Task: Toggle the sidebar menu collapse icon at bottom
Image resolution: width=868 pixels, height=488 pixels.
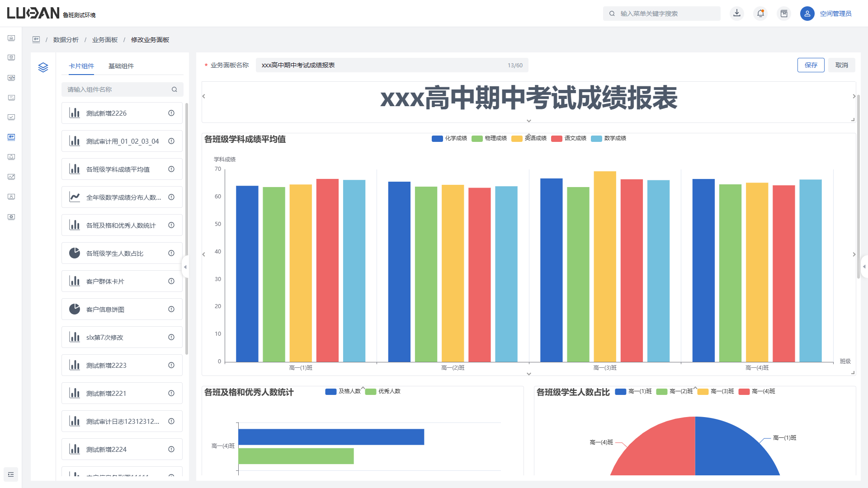Action: click(11, 474)
